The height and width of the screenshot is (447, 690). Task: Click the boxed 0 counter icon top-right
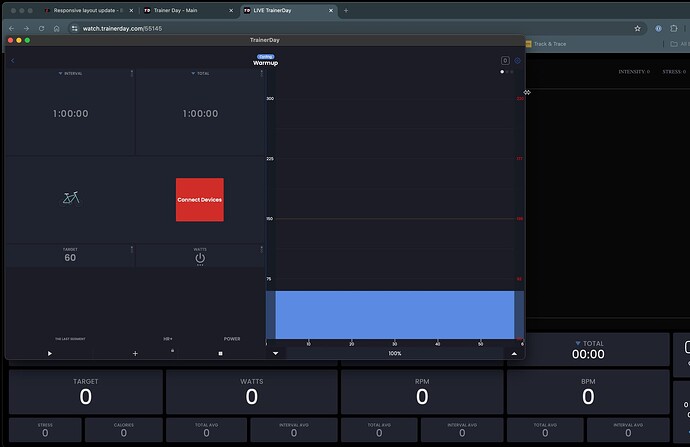pyautogui.click(x=505, y=61)
